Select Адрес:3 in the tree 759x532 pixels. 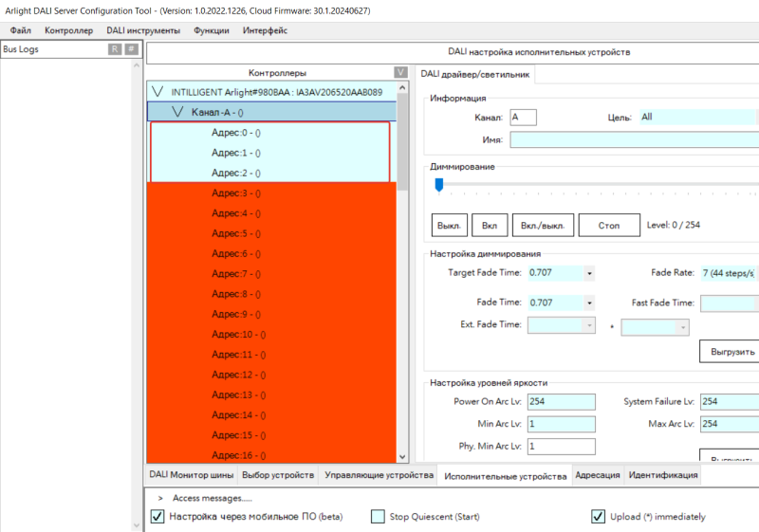coord(235,193)
